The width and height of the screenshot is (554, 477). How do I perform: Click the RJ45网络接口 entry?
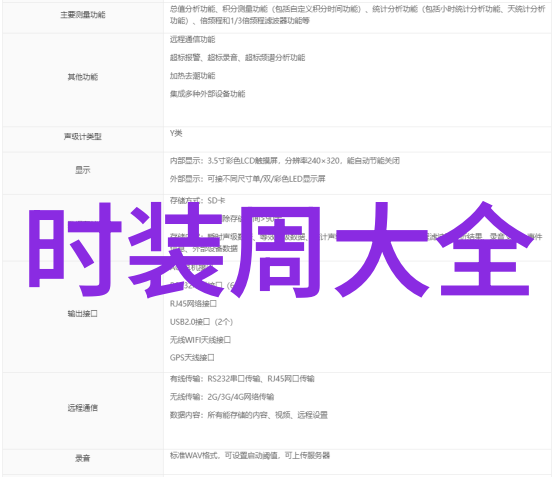193,304
